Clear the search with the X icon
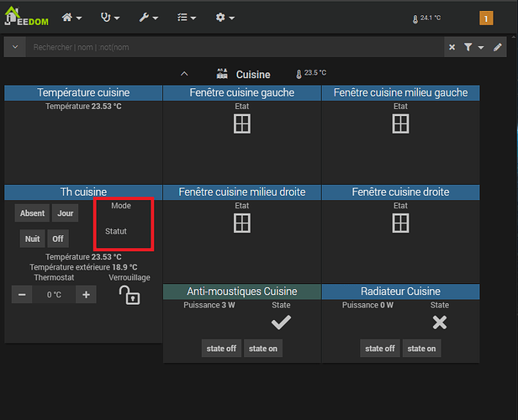Image resolution: width=518 pixels, height=420 pixels. [x=452, y=47]
